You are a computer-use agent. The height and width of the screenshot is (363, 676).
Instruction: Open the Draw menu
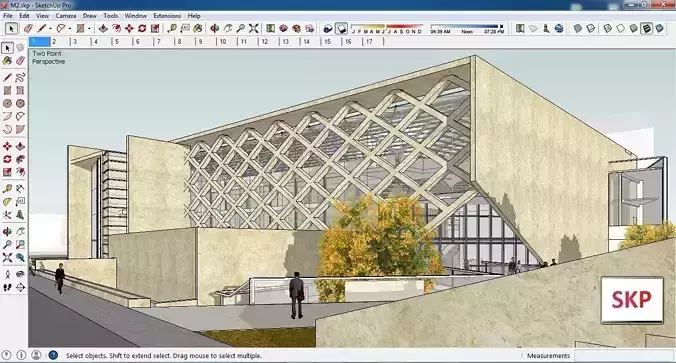pyautogui.click(x=90, y=16)
